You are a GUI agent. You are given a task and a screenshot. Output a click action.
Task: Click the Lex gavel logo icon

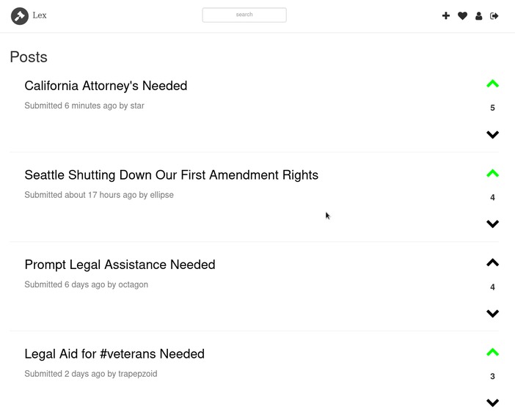pos(20,15)
